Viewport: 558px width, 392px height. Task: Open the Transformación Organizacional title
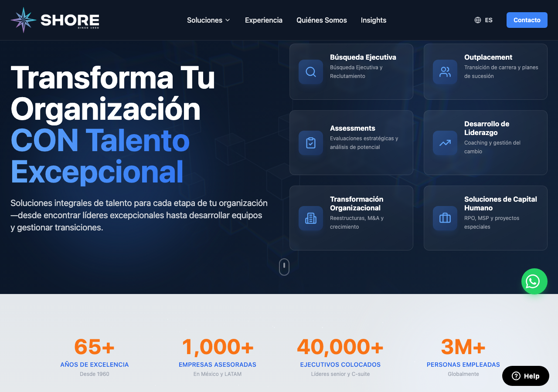click(357, 203)
